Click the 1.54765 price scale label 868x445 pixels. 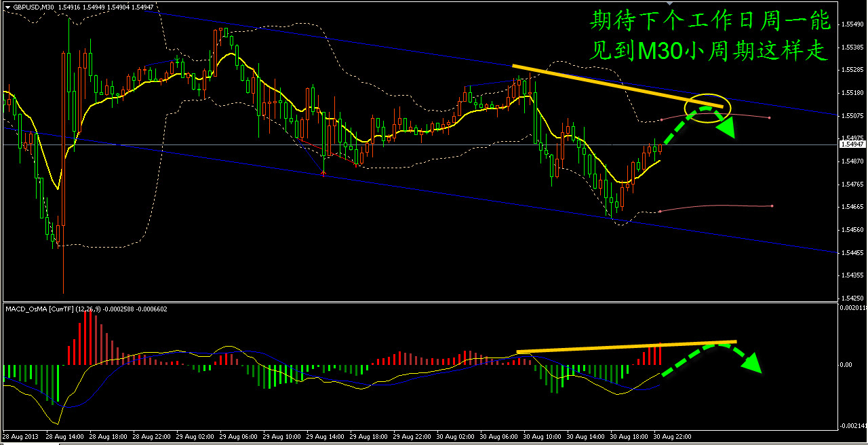click(852, 185)
